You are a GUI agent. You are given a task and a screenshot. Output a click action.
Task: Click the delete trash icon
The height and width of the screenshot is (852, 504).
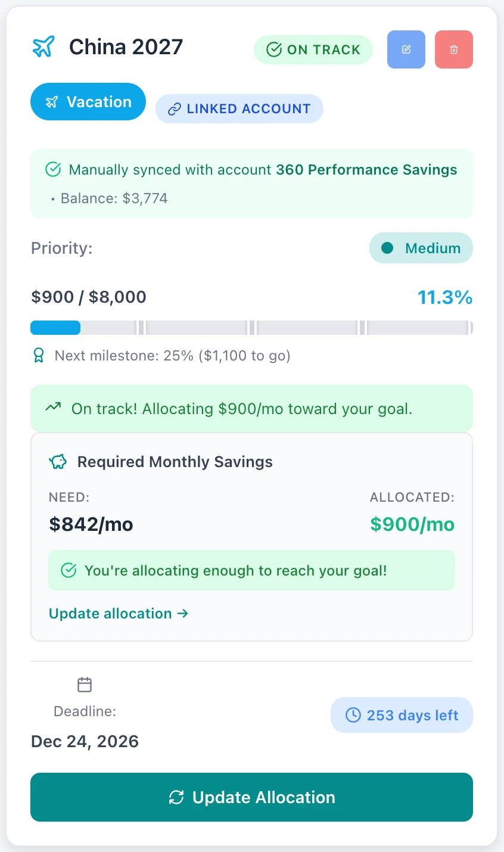pos(453,49)
